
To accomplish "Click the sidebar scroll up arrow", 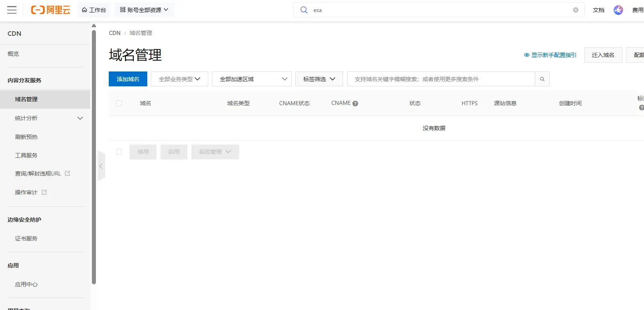I will (x=94, y=26).
